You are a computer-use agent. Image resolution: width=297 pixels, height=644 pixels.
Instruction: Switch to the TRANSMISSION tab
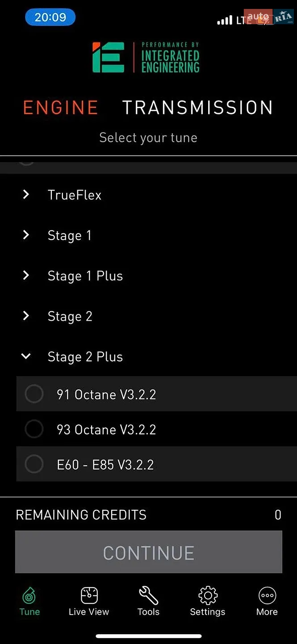pyautogui.click(x=197, y=108)
